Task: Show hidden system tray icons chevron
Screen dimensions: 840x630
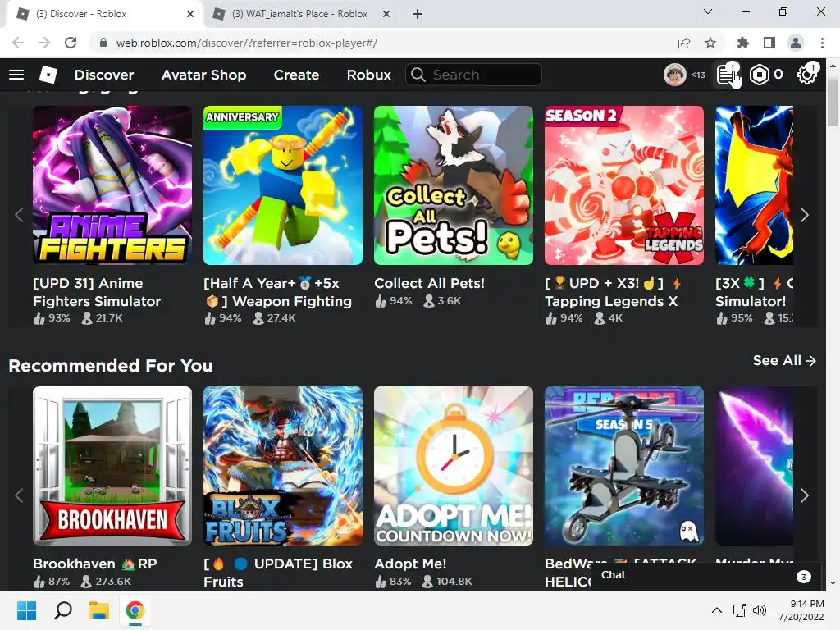Action: (717, 610)
